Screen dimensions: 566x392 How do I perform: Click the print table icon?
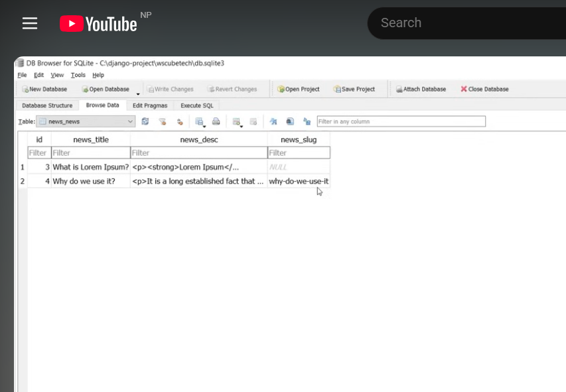[x=216, y=121]
